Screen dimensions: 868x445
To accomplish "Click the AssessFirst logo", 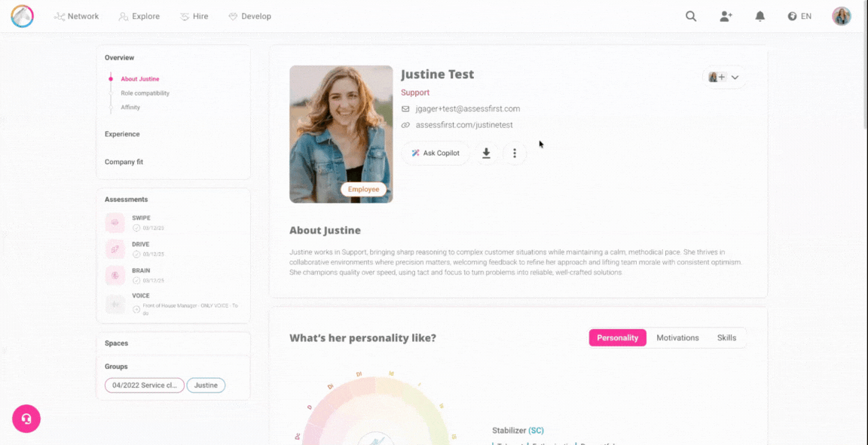I will point(22,16).
